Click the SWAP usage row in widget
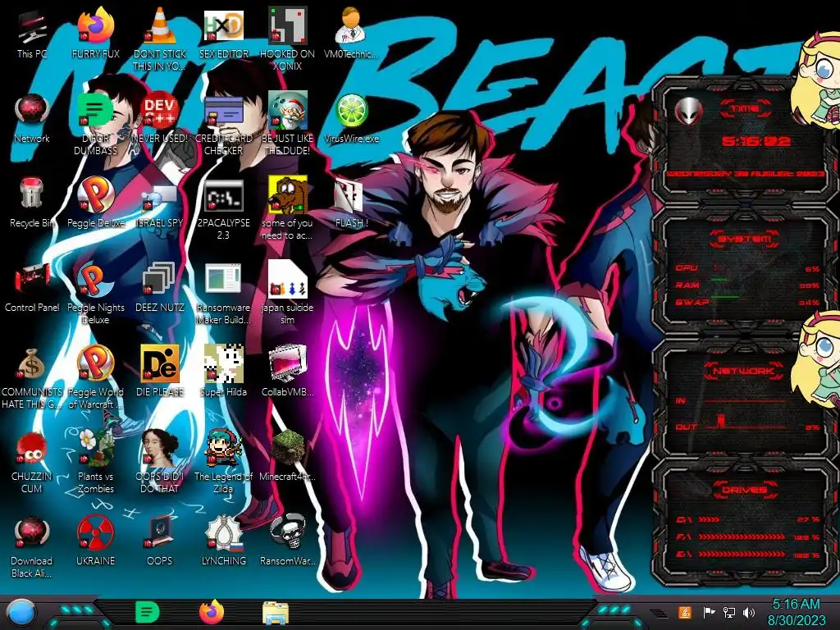The image size is (840, 630). coord(748,303)
